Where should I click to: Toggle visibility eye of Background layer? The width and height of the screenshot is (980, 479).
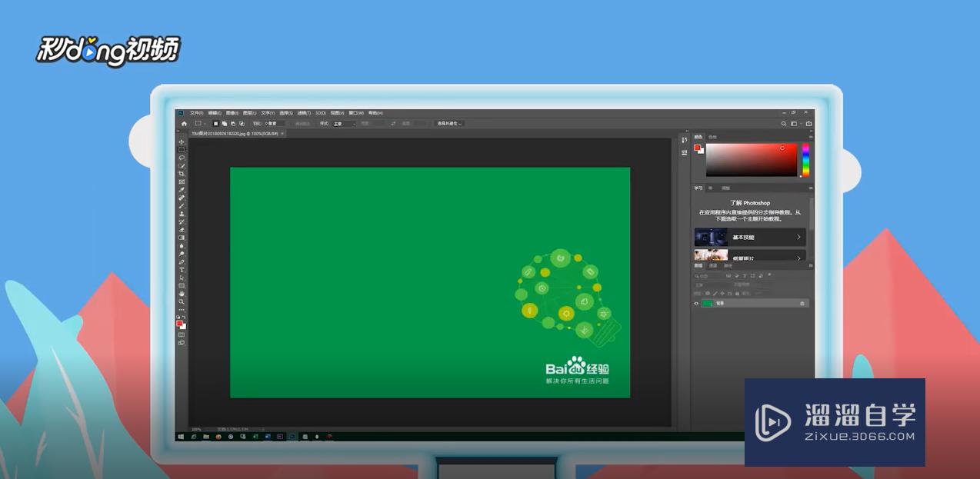click(x=696, y=303)
